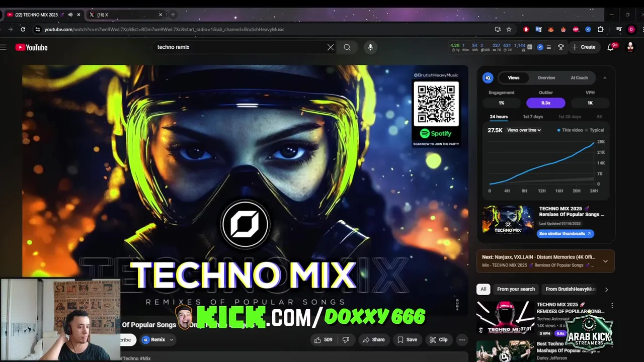
Task: Click the install app icon in address bar
Action: coord(498,29)
